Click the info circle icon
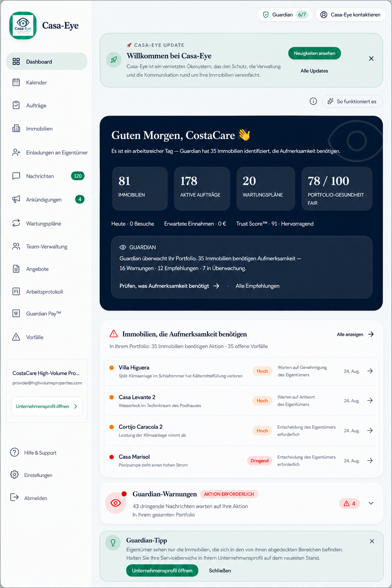The width and height of the screenshot is (392, 588). coord(313,101)
